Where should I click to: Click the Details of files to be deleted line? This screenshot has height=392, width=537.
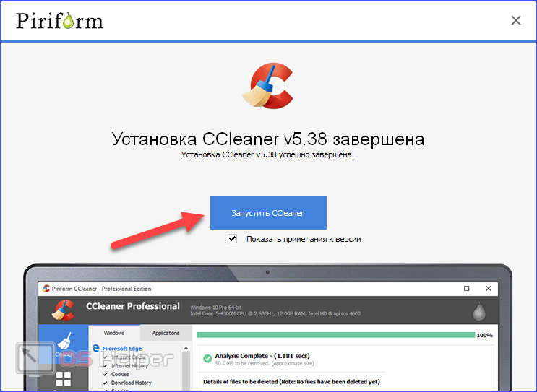point(291,382)
